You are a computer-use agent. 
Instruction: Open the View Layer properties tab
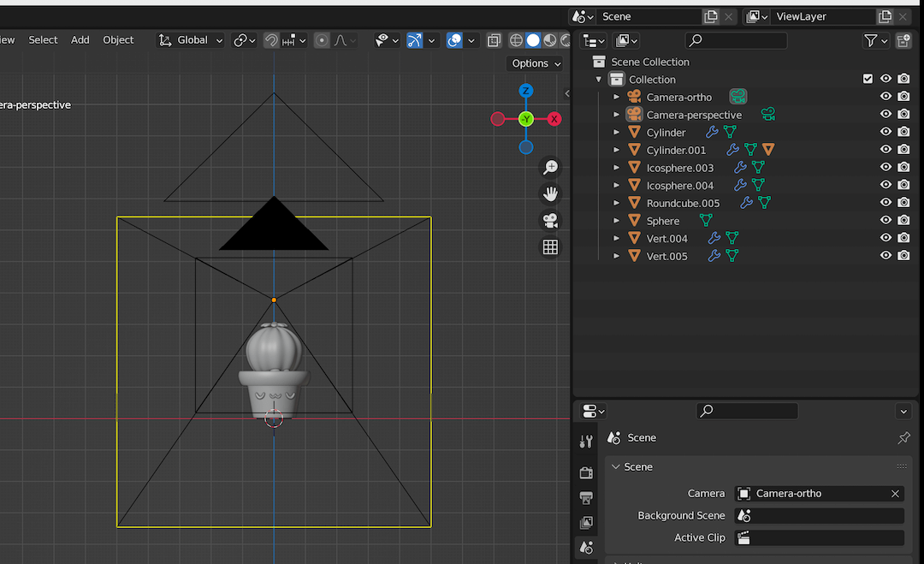(x=586, y=523)
